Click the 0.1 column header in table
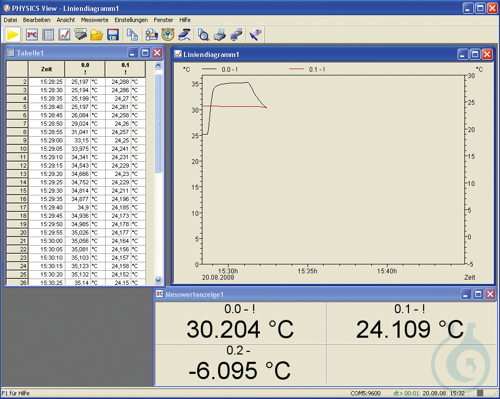The width and height of the screenshot is (500, 399). pos(125,69)
